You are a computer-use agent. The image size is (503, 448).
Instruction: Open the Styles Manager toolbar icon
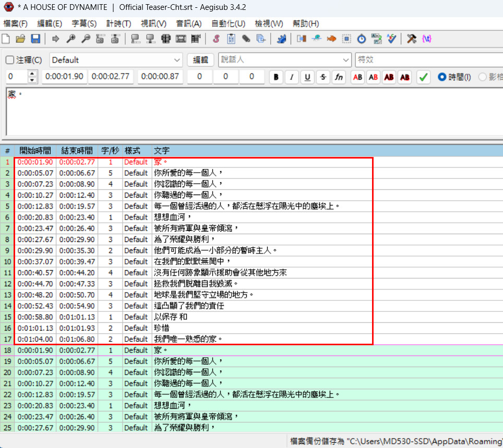click(x=216, y=39)
